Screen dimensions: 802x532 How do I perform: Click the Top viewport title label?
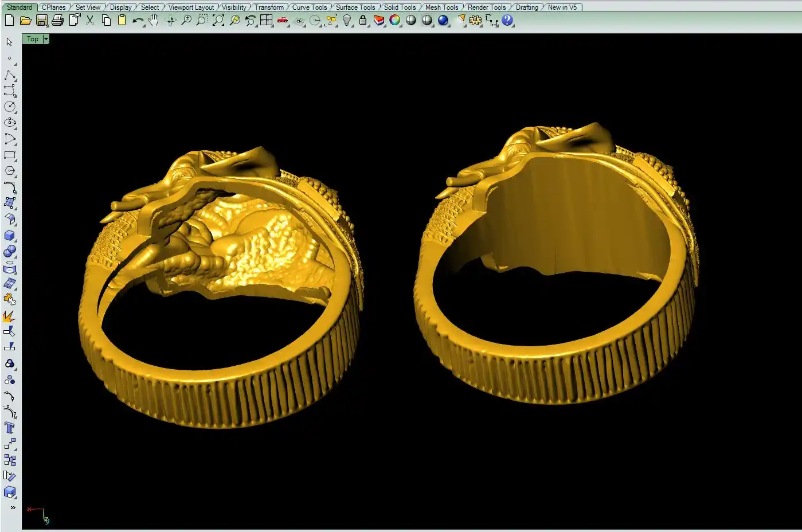coord(33,39)
